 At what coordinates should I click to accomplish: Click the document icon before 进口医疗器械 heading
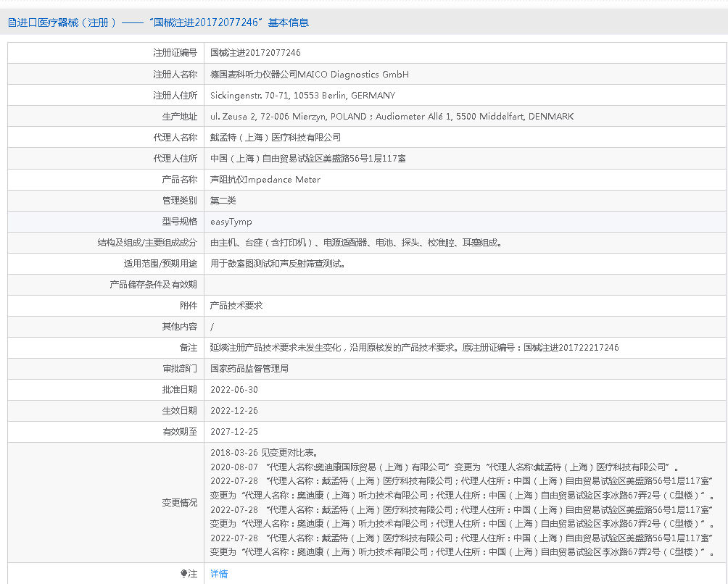pos(12,22)
